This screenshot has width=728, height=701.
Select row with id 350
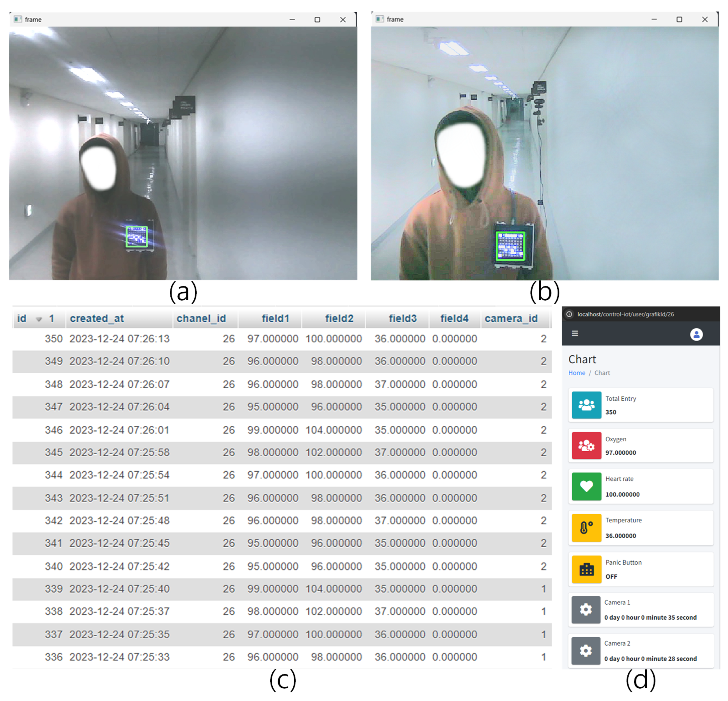(282, 339)
